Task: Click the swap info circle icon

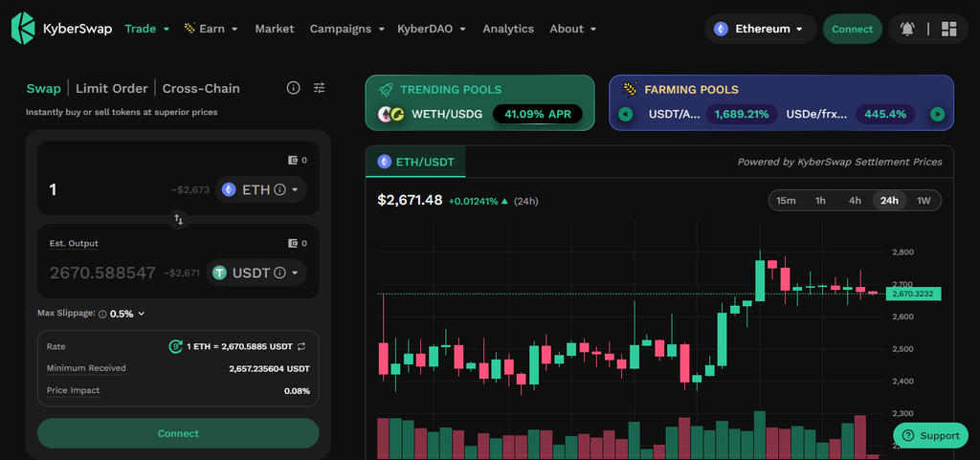Action: pyautogui.click(x=293, y=88)
